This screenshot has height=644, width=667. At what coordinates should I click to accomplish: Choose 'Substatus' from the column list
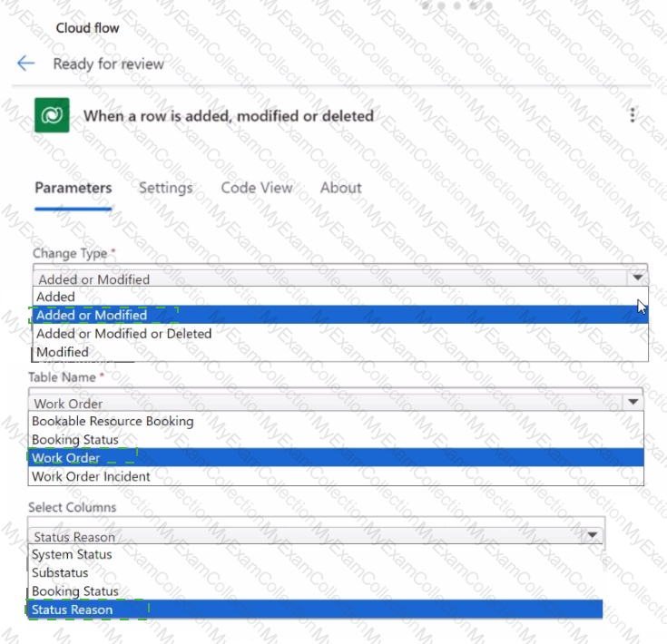pos(60,572)
